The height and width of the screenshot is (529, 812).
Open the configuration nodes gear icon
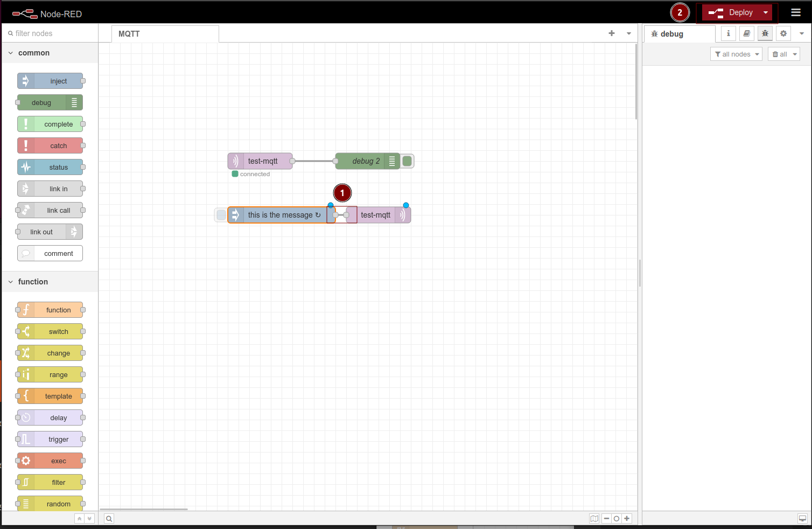point(783,33)
